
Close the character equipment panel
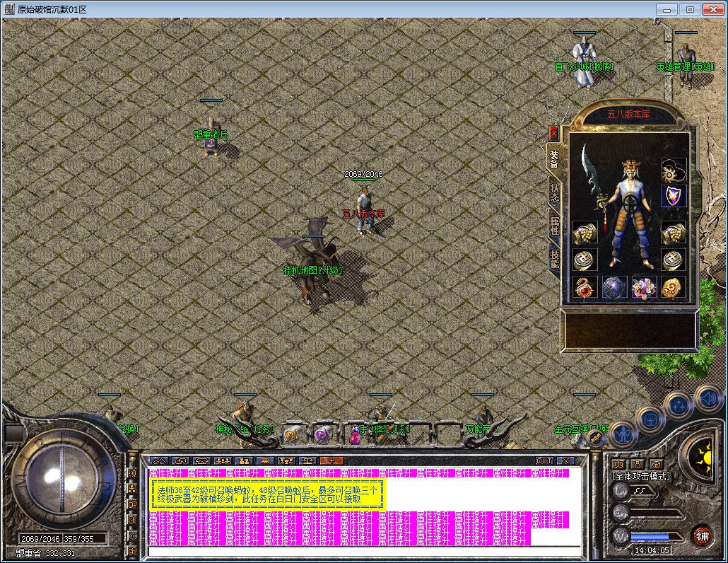pos(553,133)
